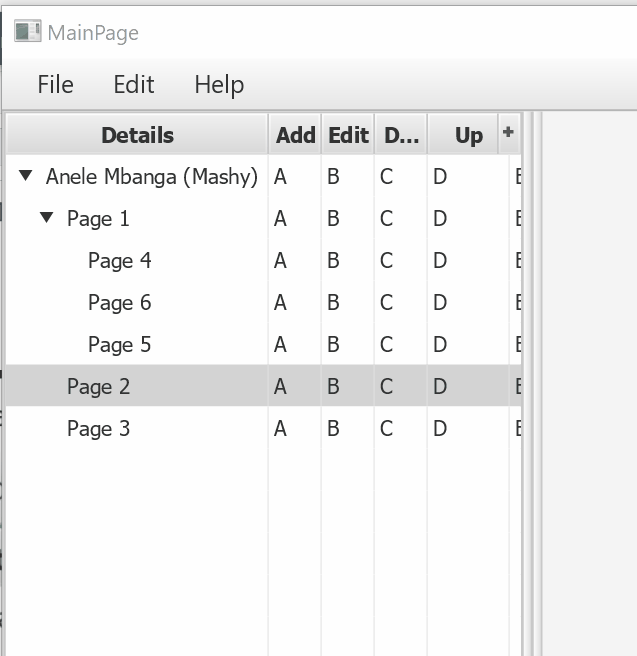Open the table column menu plus button

click(x=508, y=133)
